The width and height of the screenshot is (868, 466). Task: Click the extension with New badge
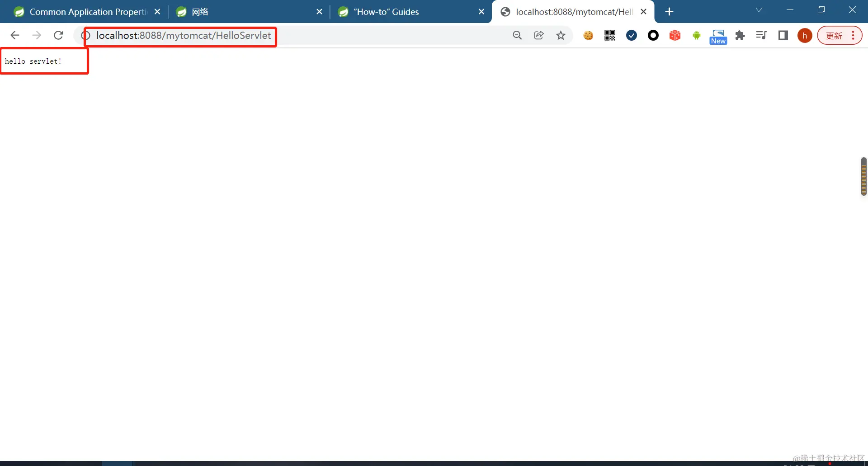[718, 37]
